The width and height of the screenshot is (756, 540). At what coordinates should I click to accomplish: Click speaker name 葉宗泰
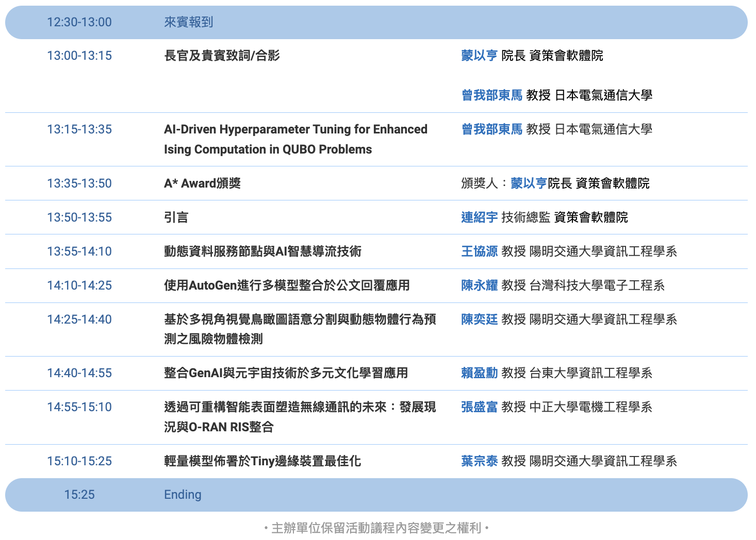[x=479, y=461]
